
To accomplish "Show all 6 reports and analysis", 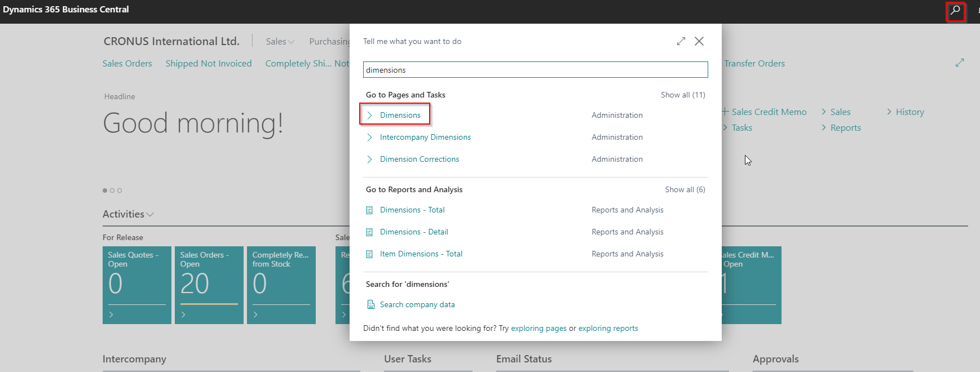I will click(x=685, y=189).
